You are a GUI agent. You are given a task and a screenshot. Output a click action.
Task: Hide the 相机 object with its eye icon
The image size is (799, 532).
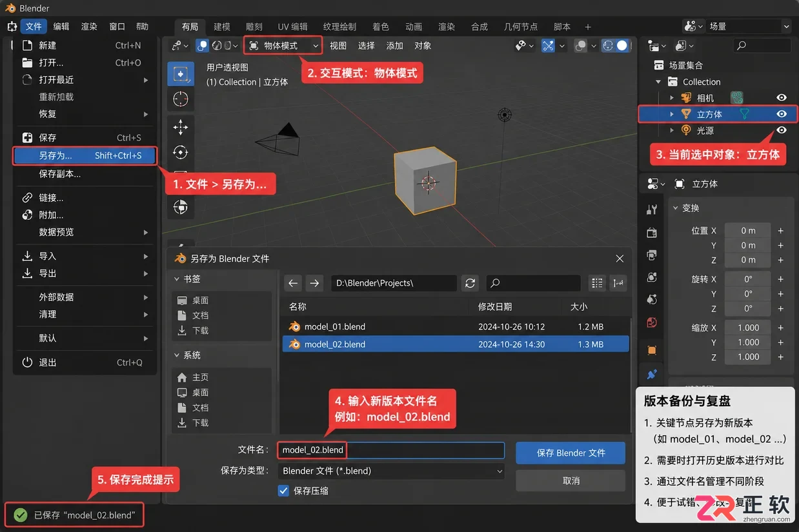click(782, 97)
